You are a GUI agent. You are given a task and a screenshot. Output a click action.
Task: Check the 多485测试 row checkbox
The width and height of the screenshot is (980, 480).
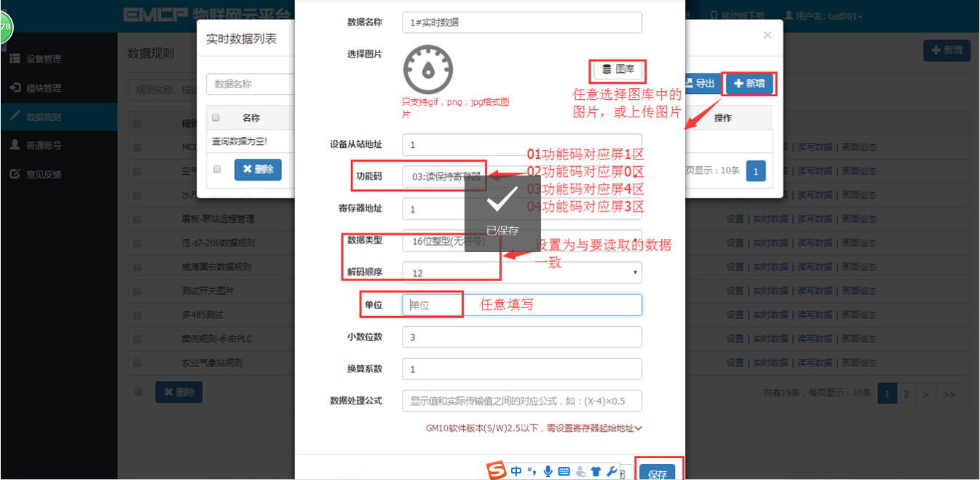click(x=137, y=315)
